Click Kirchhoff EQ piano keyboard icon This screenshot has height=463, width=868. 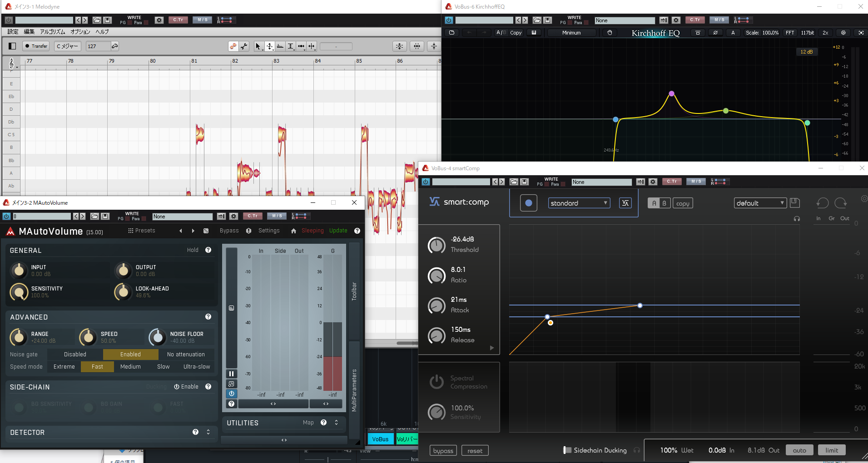pyautogui.click(x=534, y=33)
